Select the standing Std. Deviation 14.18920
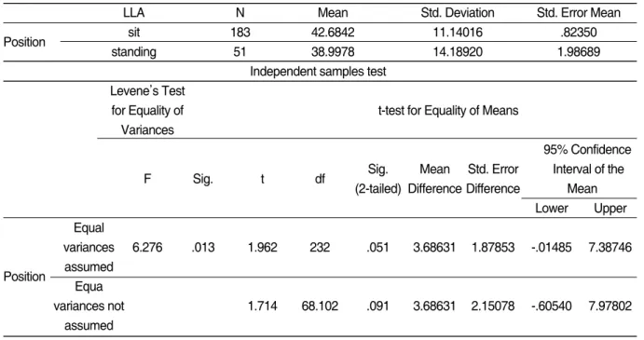 (x=458, y=52)
